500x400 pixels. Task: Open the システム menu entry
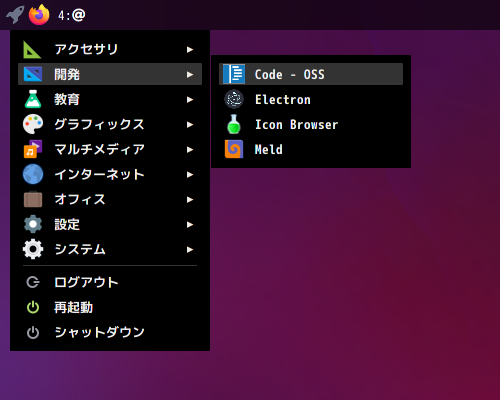110,249
